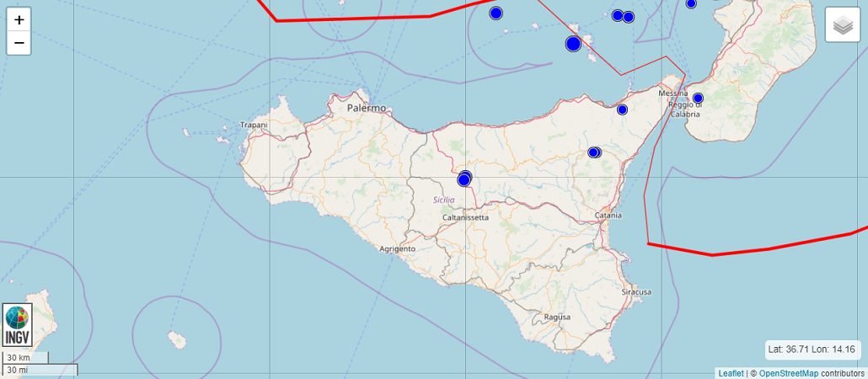Click the Siracusa city label
Viewport: 868px width, 379px height.
[x=636, y=291]
